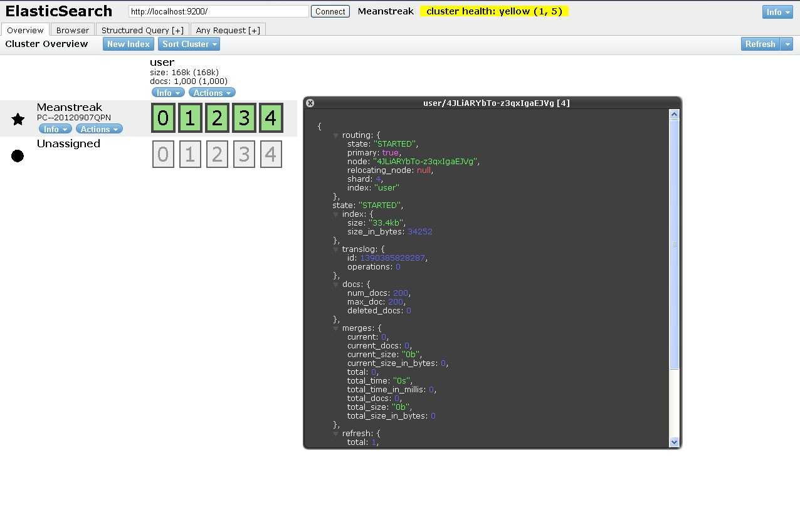Image resolution: width=800 pixels, height=532 pixels.
Task: Click the Meanstreak node name
Action: [70, 107]
